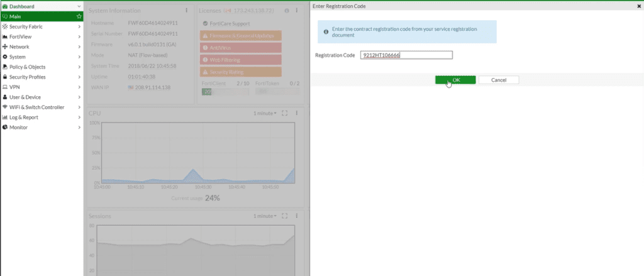Click the Licenses info circle icon

pos(287,10)
